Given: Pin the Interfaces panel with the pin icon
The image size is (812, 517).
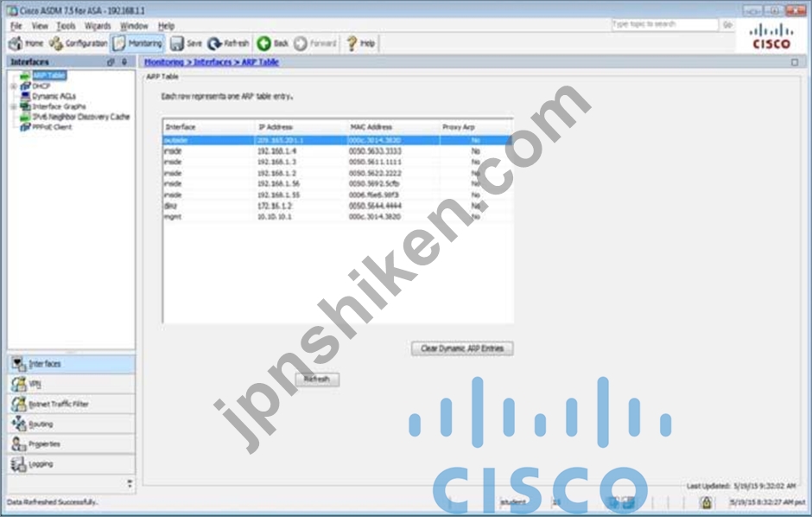Looking at the screenshot, I should pyautogui.click(x=124, y=62).
